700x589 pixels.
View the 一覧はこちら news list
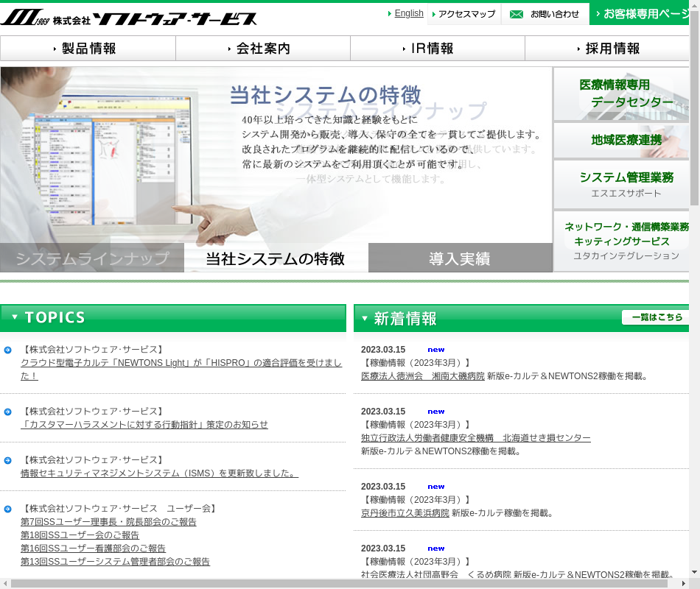[x=656, y=317]
